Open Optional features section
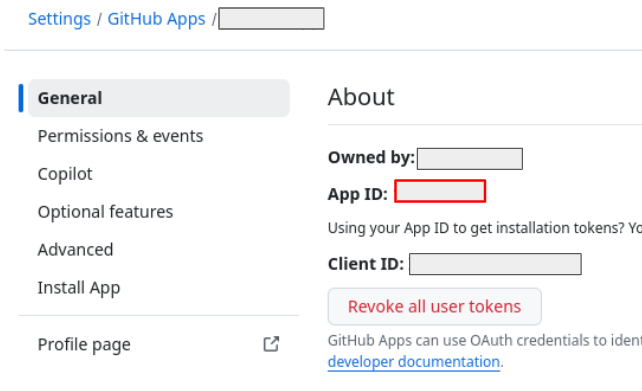This screenshot has width=642, height=391. point(105,212)
